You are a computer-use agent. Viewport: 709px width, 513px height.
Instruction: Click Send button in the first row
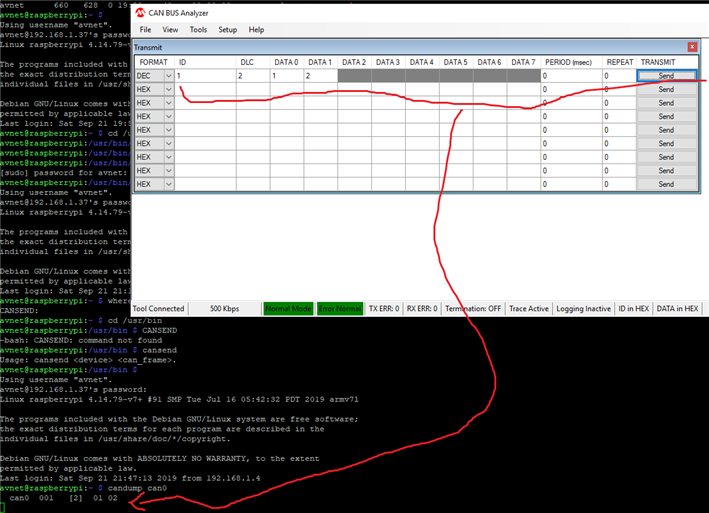[666, 76]
